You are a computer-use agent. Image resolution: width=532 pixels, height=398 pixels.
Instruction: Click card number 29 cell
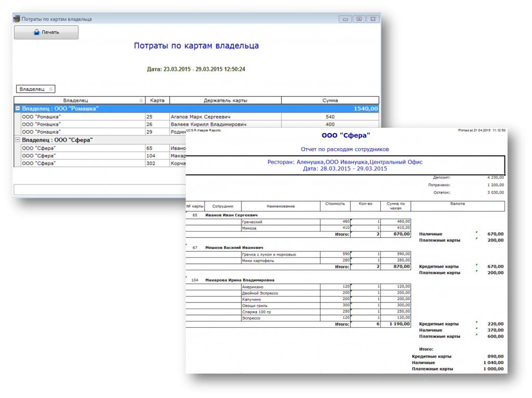click(157, 131)
